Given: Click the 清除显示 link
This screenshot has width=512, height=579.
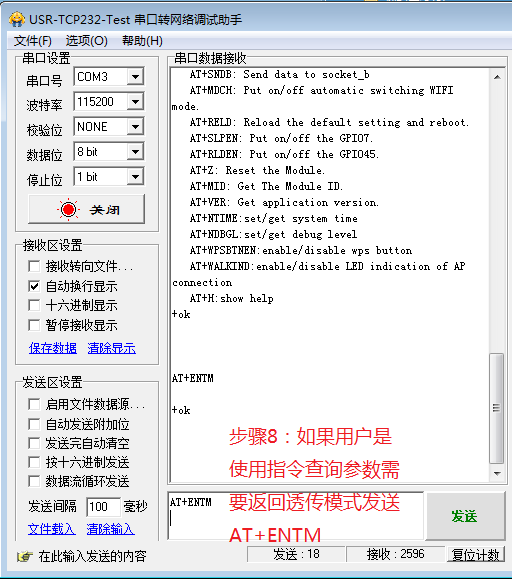Looking at the screenshot, I should point(111,348).
